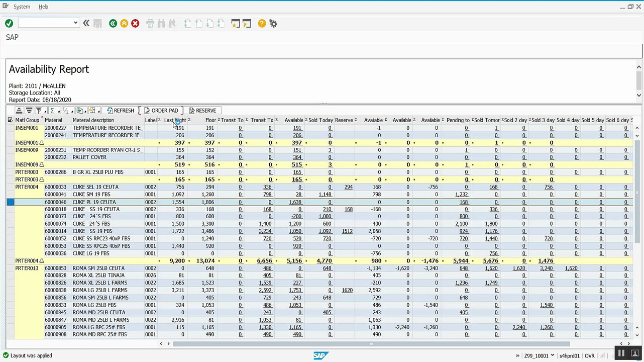This screenshot has height=362, width=644.
Task: Open the filter icon dropdown arrow
Action: 45,112
